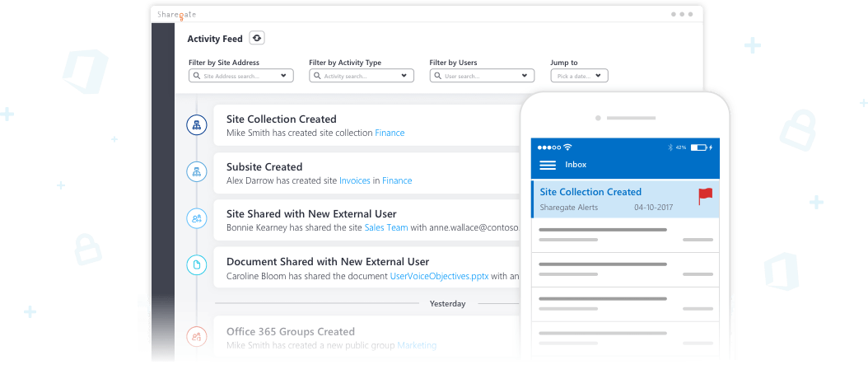Screen dimensions: 868x374
Task: Click the Document Shared file icon
Action: (x=197, y=264)
